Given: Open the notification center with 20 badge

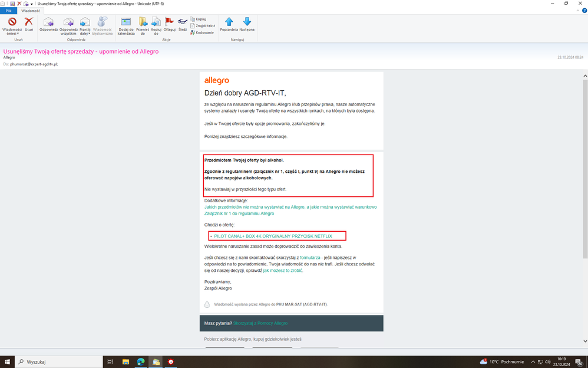Looking at the screenshot, I should [579, 362].
